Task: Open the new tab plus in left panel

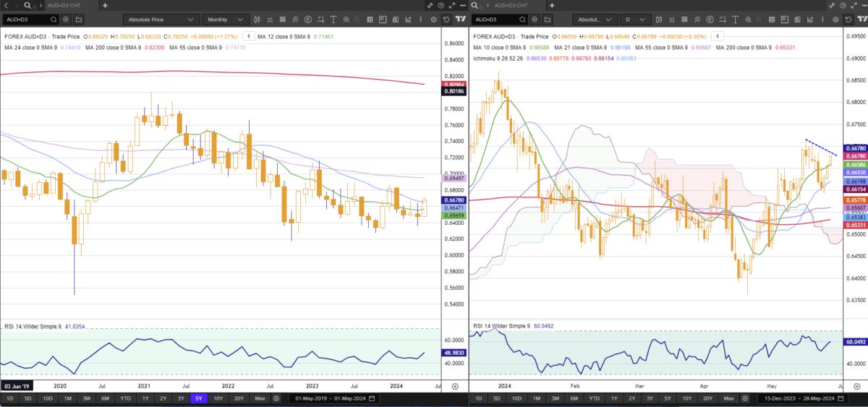Action: 105,5
